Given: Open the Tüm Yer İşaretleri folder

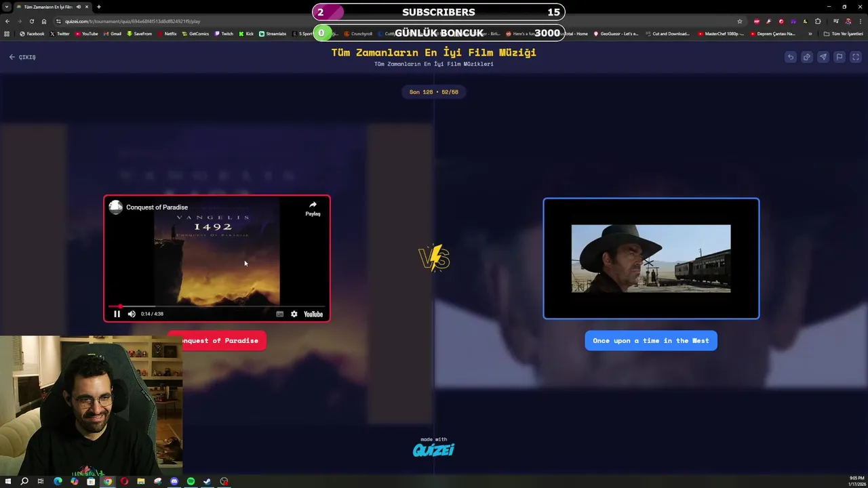Looking at the screenshot, I should (844, 33).
